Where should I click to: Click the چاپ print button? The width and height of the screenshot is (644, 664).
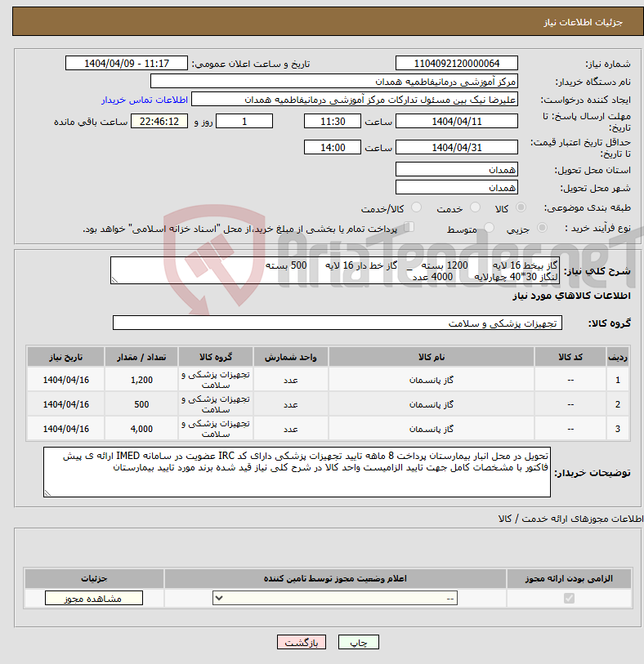tap(359, 643)
